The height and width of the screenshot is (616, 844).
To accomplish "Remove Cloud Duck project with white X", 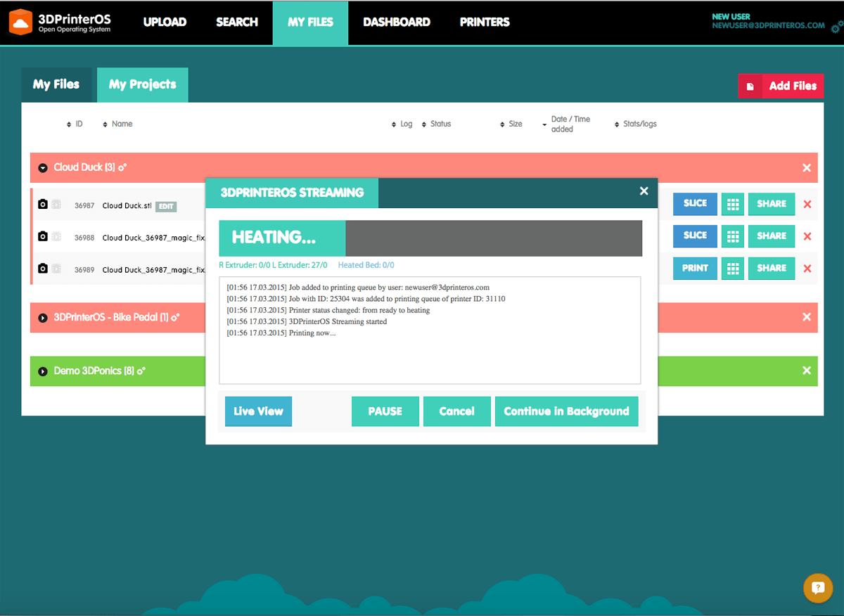I will click(x=807, y=167).
